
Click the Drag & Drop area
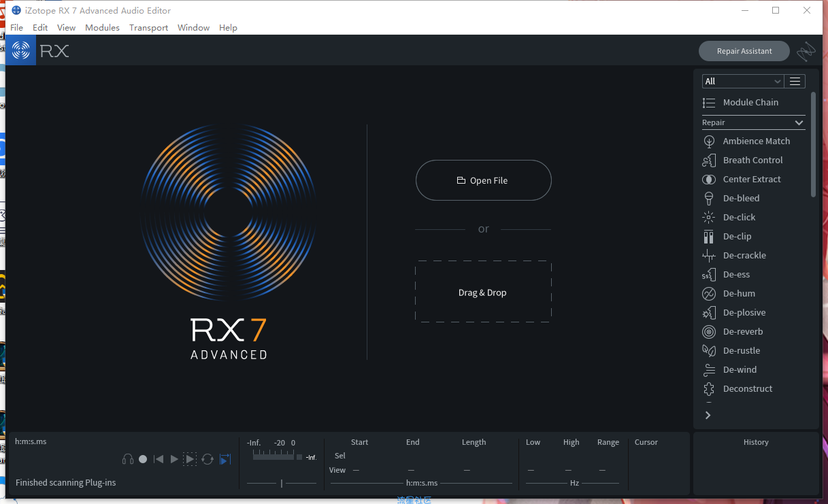point(483,292)
